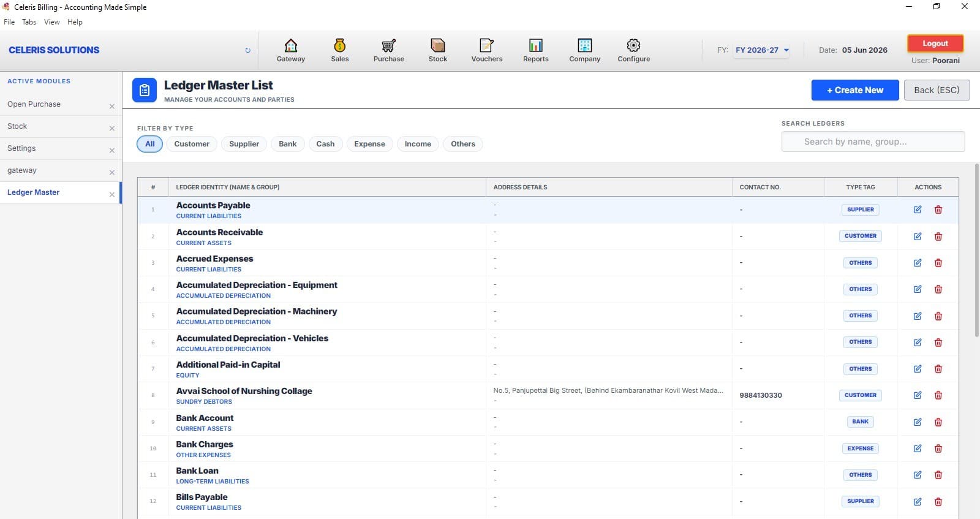
Task: Open the File menu
Action: [9, 22]
